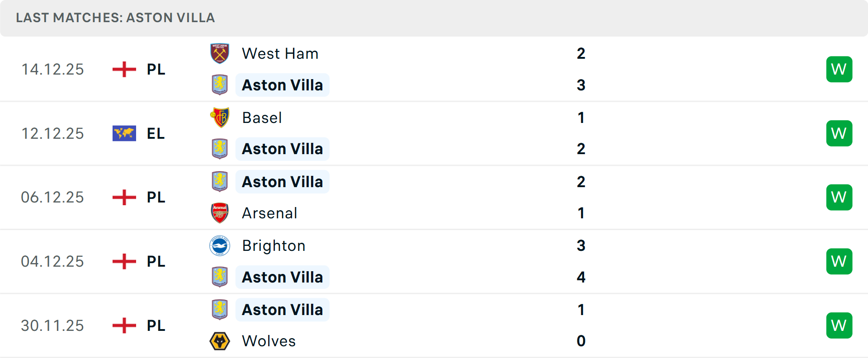Click the Arsenal club crest
This screenshot has width=868, height=358.
(x=220, y=213)
